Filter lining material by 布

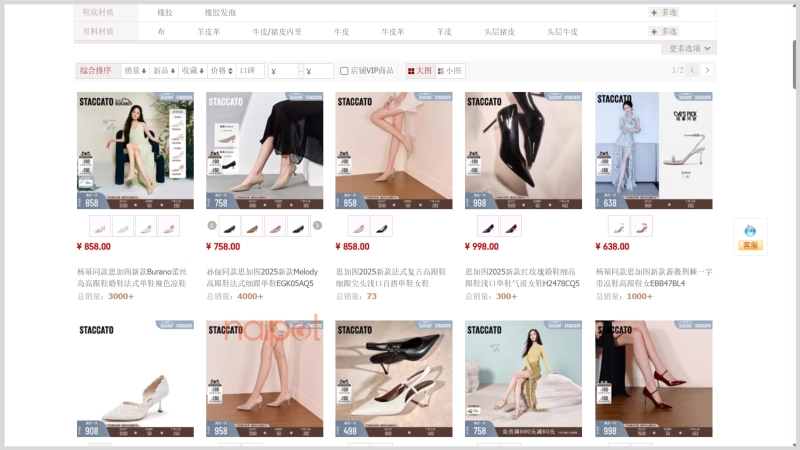[161, 32]
